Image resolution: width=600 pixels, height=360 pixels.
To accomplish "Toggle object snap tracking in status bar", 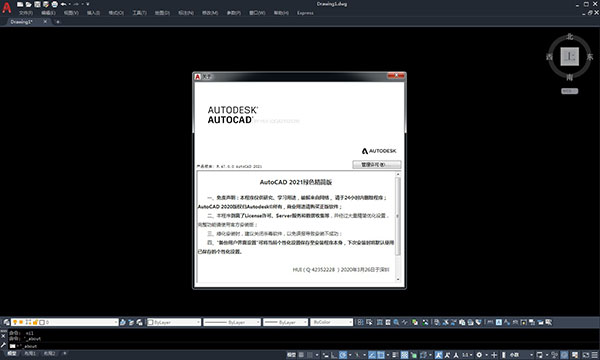I will pos(372,355).
